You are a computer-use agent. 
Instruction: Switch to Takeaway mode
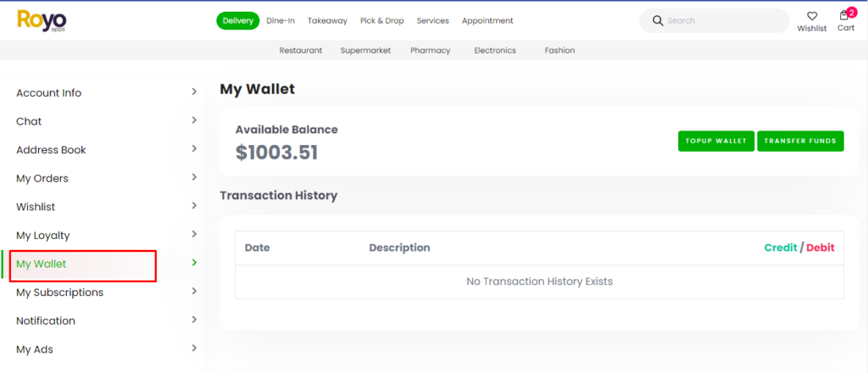327,20
